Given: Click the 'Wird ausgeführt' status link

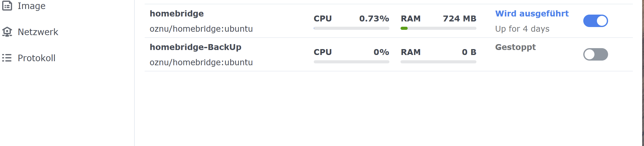Looking at the screenshot, I should (x=532, y=14).
